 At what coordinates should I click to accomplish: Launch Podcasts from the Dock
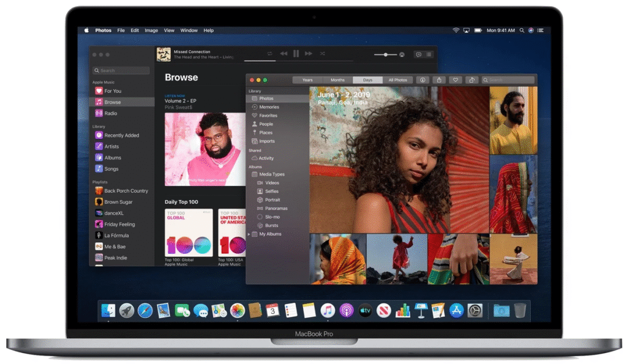346,311
